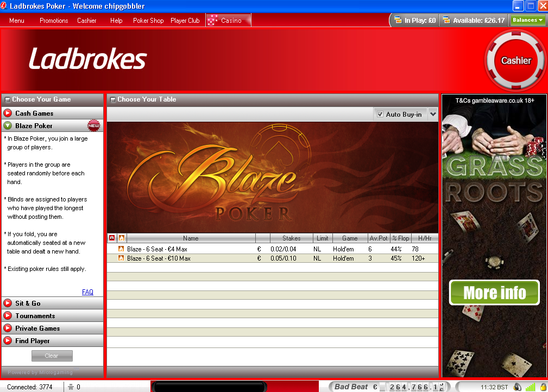548x392 pixels.
Task: Click the NEW badge beside Blaze Poker
Action: point(93,125)
